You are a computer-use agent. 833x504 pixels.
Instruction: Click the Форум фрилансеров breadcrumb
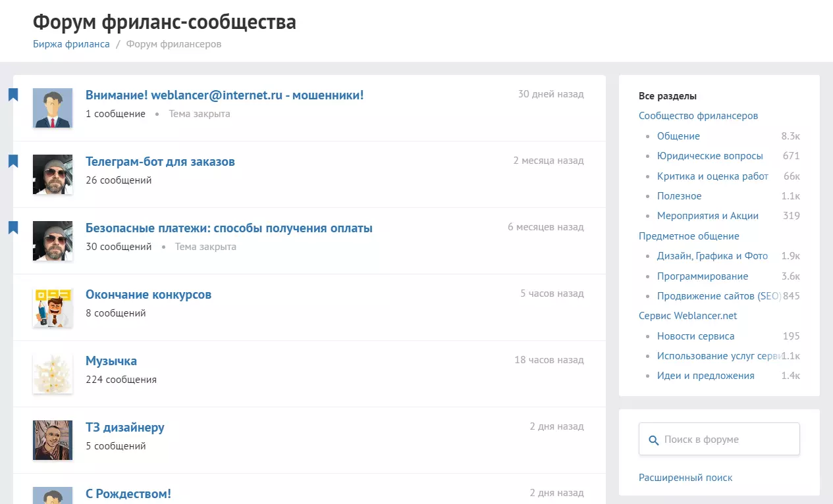(174, 44)
